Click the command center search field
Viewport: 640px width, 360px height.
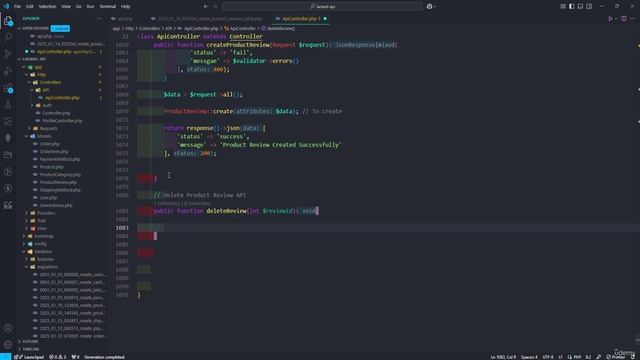coord(322,7)
